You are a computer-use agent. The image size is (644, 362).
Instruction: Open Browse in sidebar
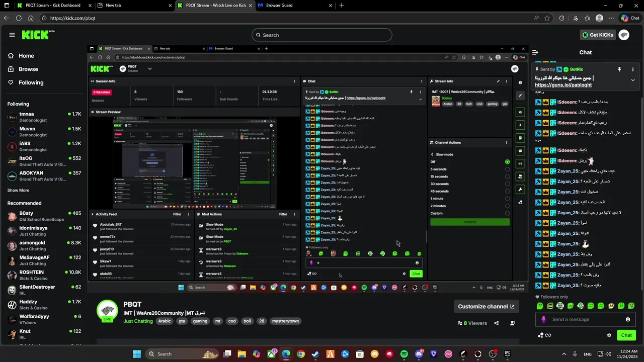[x=28, y=69]
